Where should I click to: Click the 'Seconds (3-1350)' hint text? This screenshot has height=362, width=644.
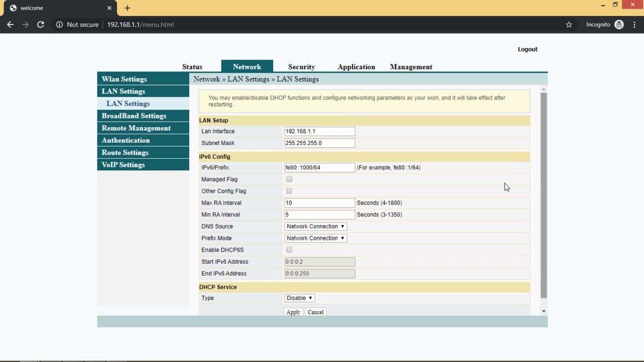tap(379, 214)
